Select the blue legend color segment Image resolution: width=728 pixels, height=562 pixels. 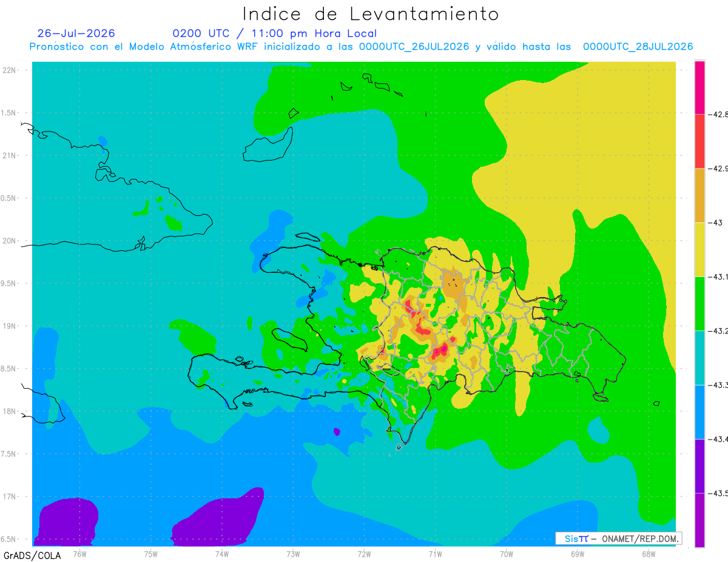tap(699, 412)
